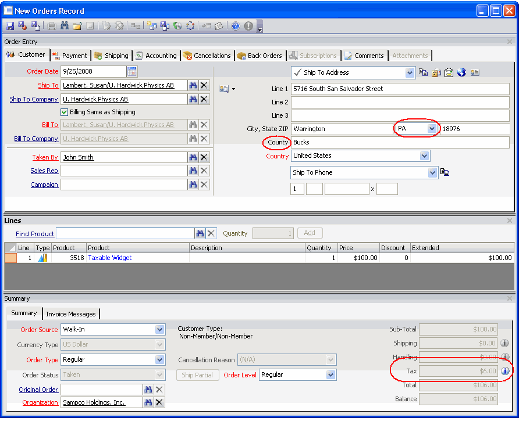Click the Sales Rep link label

coord(44,171)
